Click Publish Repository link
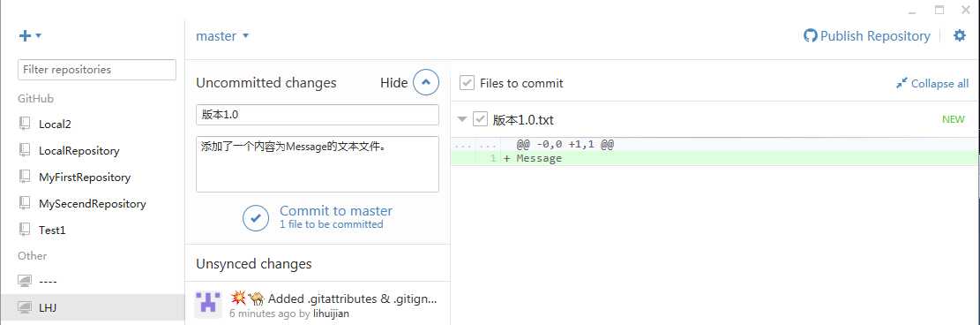Screen dimensions: 980x325 click(866, 35)
